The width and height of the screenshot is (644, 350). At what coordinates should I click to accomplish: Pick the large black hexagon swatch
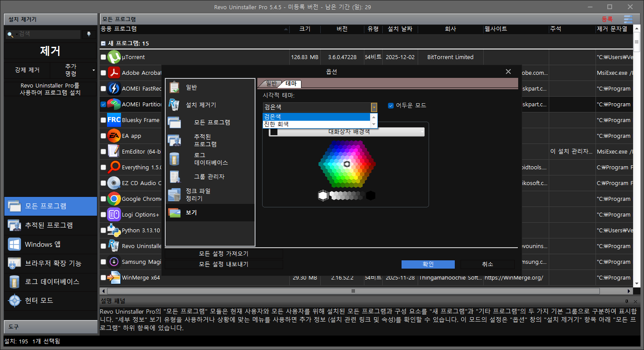370,196
